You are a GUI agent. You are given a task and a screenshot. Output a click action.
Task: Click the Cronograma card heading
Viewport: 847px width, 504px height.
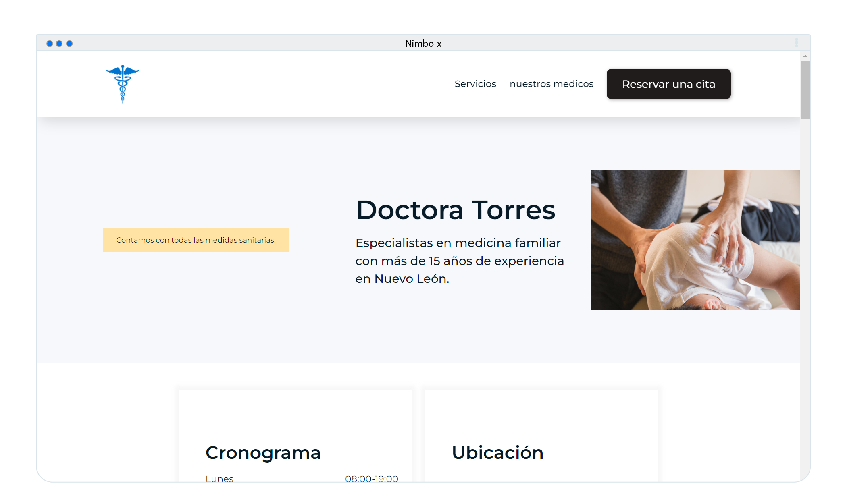tap(263, 453)
